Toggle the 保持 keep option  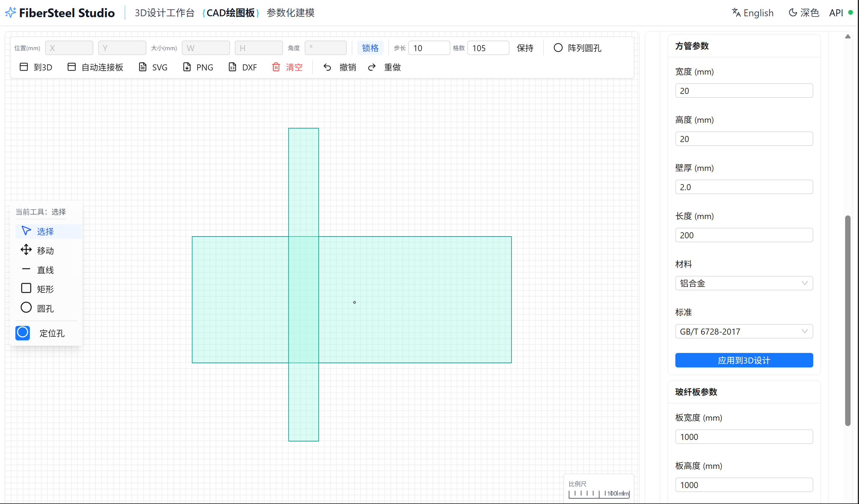[x=524, y=48]
